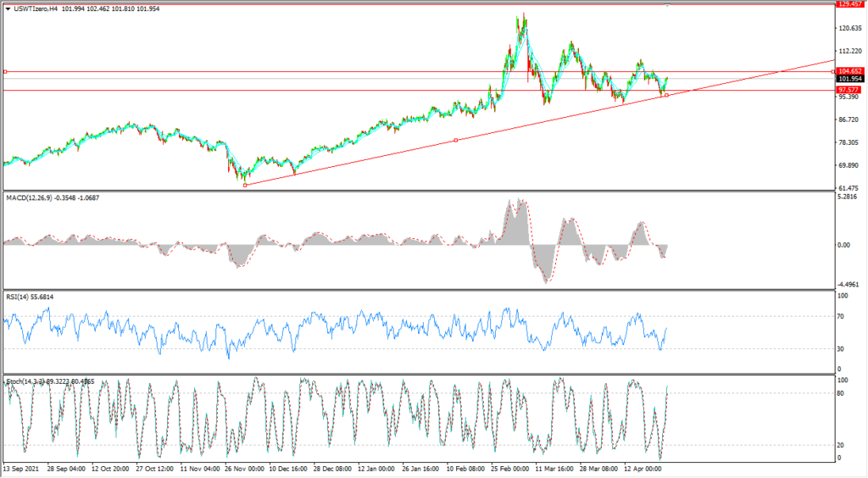Open the chart menu arrow beside USWTIzero
Image resolution: width=868 pixels, height=478 pixels.
[x=8, y=8]
